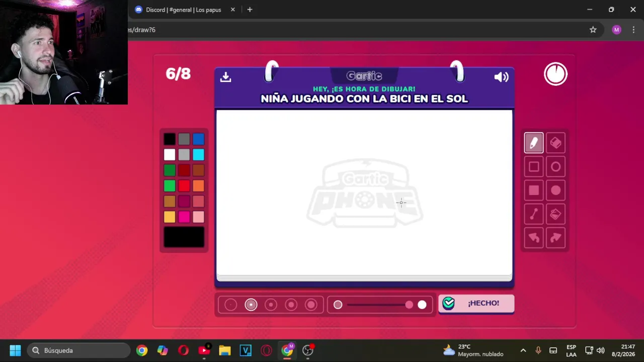This screenshot has width=644, height=362.
Task: Open the clock showing 21:47
Action: point(623,350)
